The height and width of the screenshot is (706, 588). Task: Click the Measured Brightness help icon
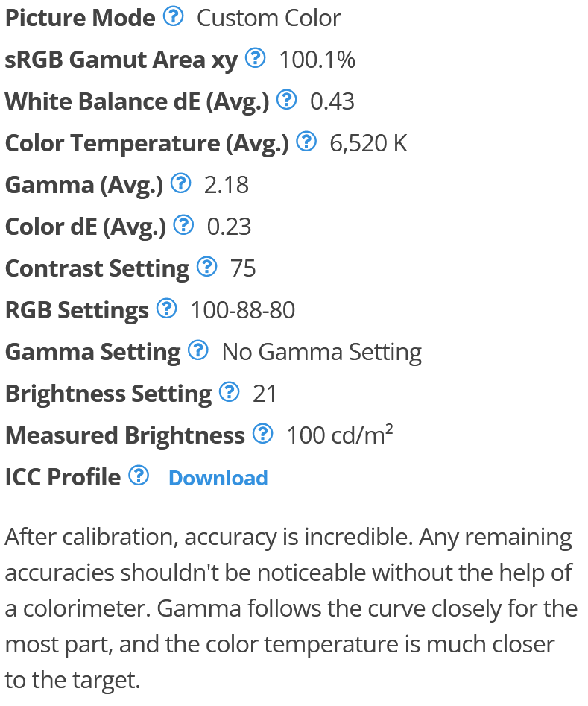click(263, 434)
